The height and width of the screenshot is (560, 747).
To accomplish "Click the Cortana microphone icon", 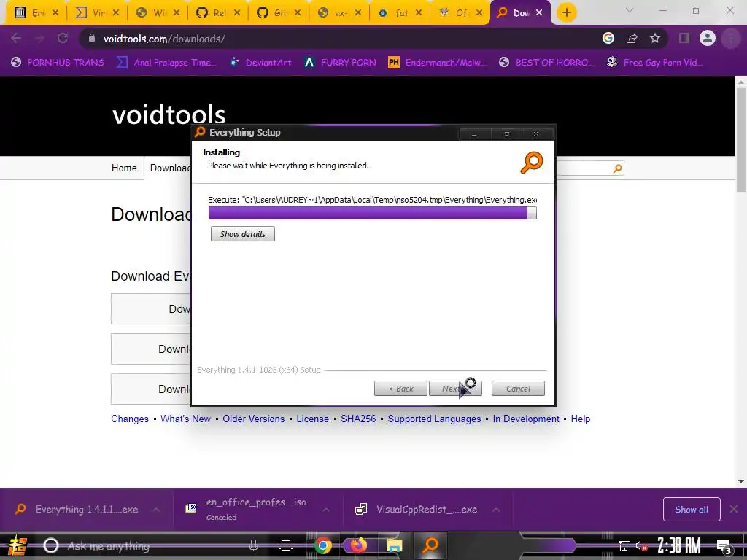I will pos(253,545).
